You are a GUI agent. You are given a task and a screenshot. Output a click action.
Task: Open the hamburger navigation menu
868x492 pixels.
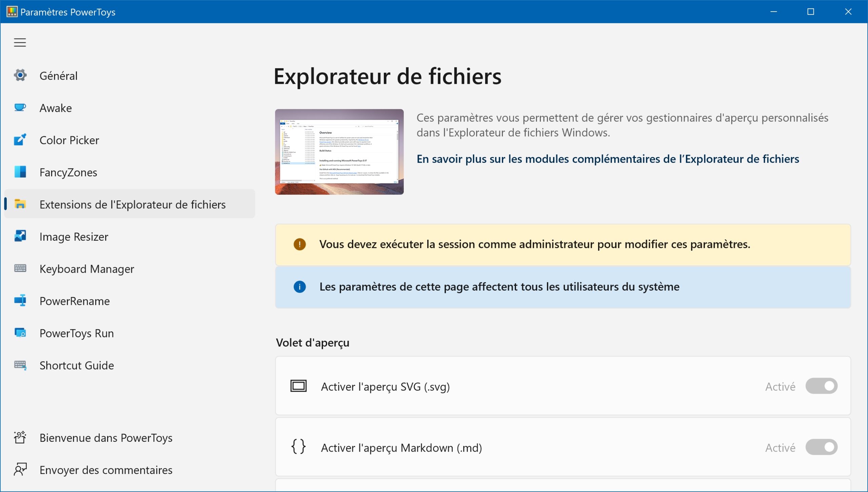pyautogui.click(x=20, y=42)
